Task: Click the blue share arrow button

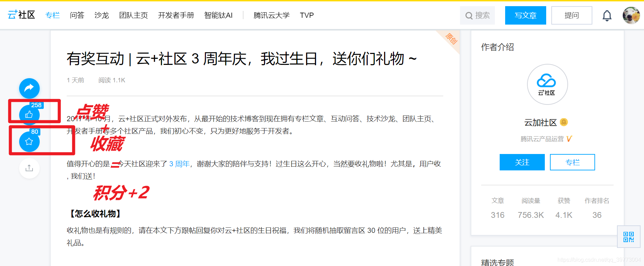Action: 29,88
